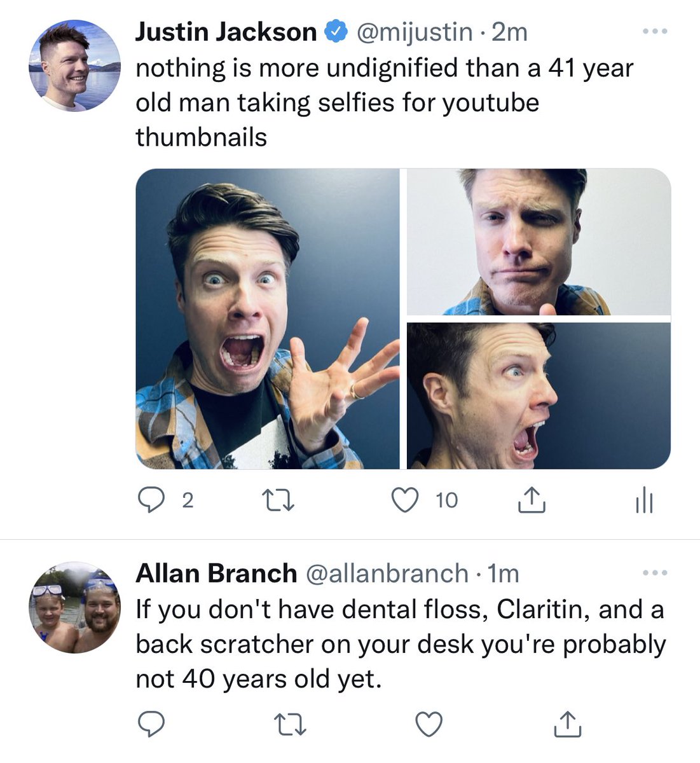Reply to Justin Jackson's tweet
This screenshot has height=763, width=700.
coord(152,501)
